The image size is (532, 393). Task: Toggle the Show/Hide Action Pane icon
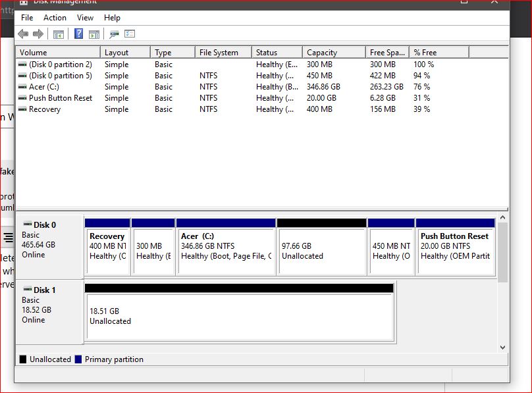click(x=94, y=34)
